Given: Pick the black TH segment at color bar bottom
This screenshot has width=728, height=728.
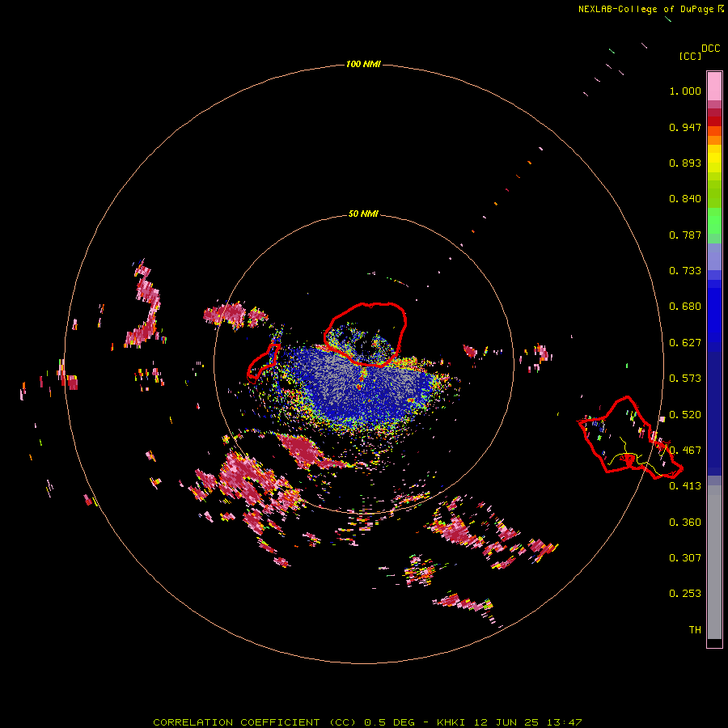Looking at the screenshot, I should point(714,642).
